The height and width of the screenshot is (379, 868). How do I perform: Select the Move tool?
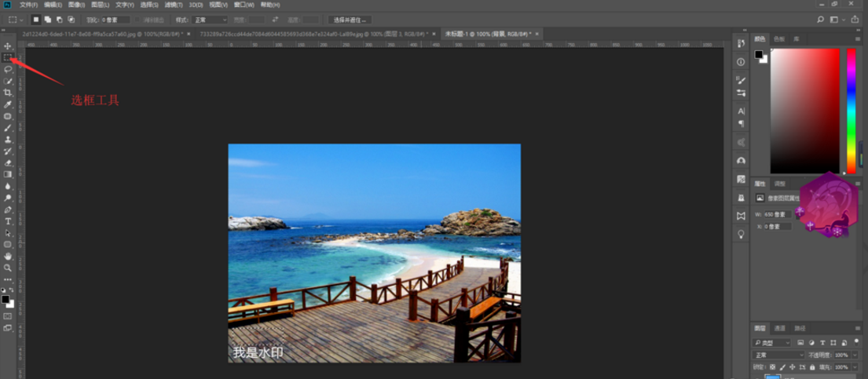(x=8, y=46)
